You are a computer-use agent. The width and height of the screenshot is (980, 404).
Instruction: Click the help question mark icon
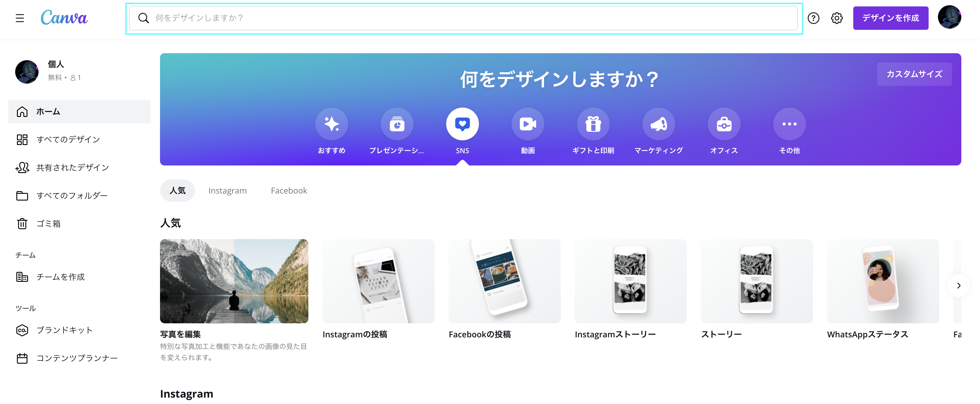click(x=813, y=18)
